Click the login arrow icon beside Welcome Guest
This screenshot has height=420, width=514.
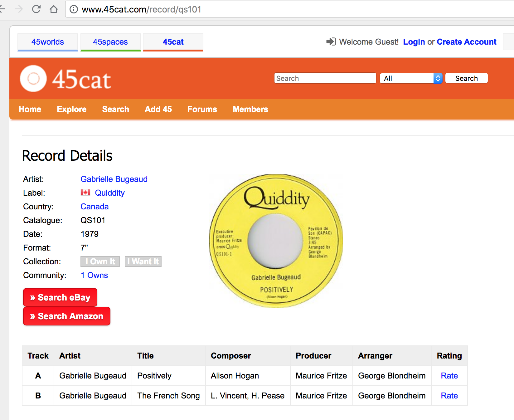coord(331,42)
